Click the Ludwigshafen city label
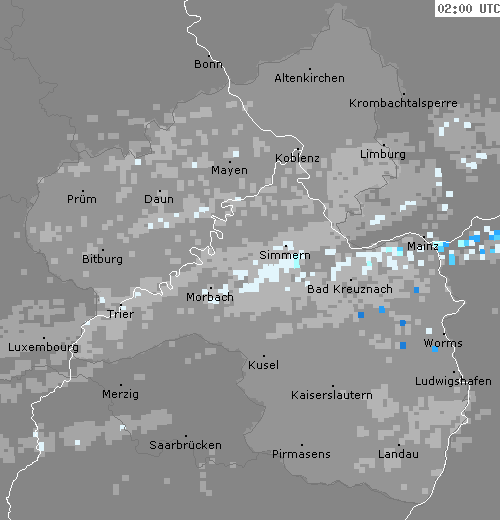Screen dimensions: 500x520 (453, 381)
